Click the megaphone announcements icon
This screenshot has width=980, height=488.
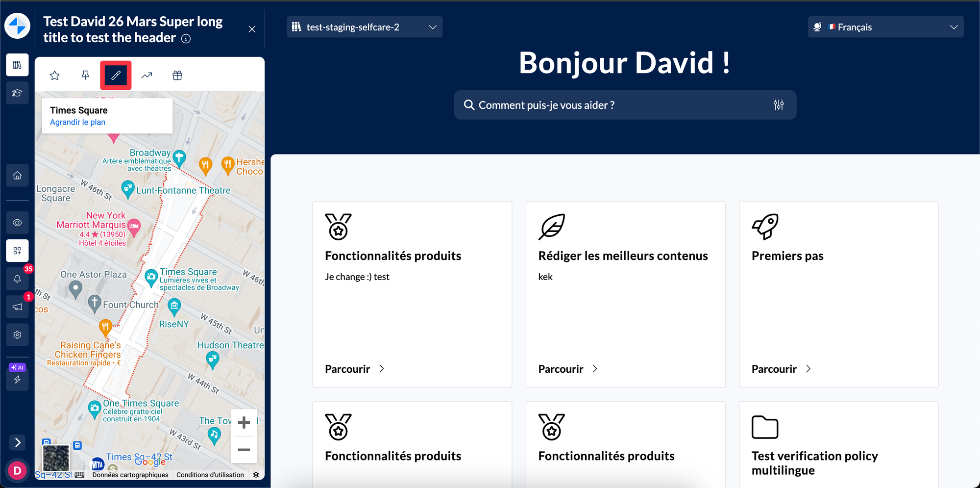click(17, 307)
